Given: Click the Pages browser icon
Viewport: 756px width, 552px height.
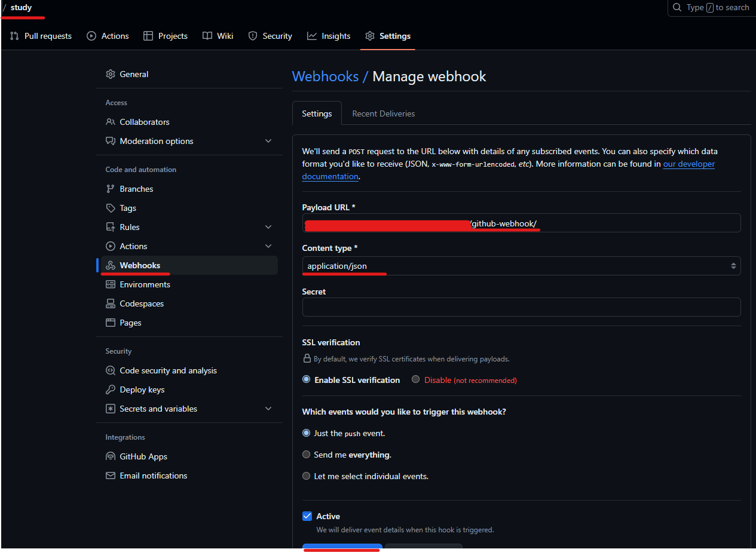Looking at the screenshot, I should [x=111, y=323].
